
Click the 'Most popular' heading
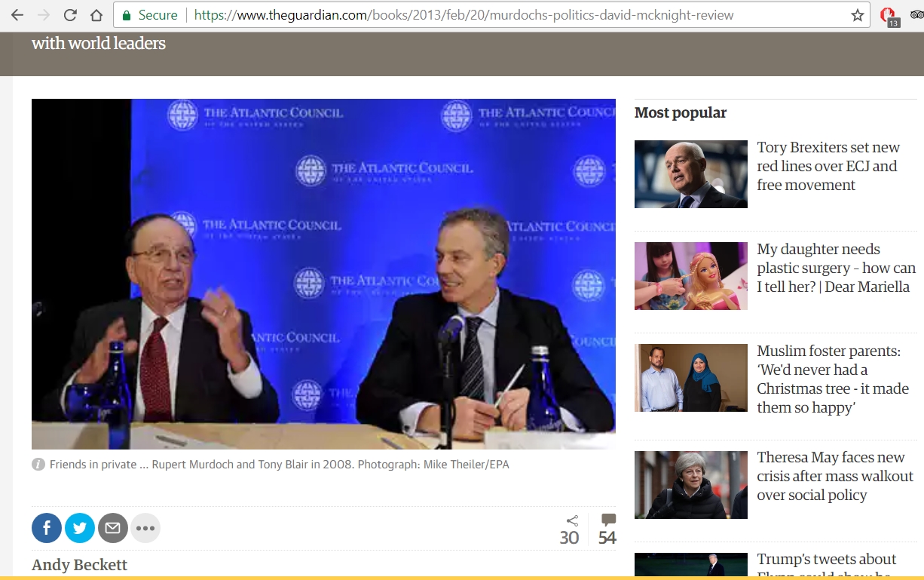coord(681,112)
